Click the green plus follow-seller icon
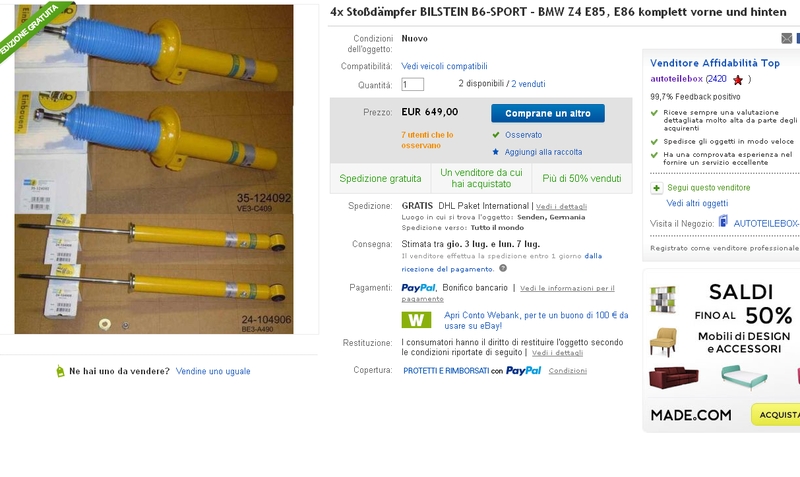The image size is (800, 477). [x=656, y=188]
